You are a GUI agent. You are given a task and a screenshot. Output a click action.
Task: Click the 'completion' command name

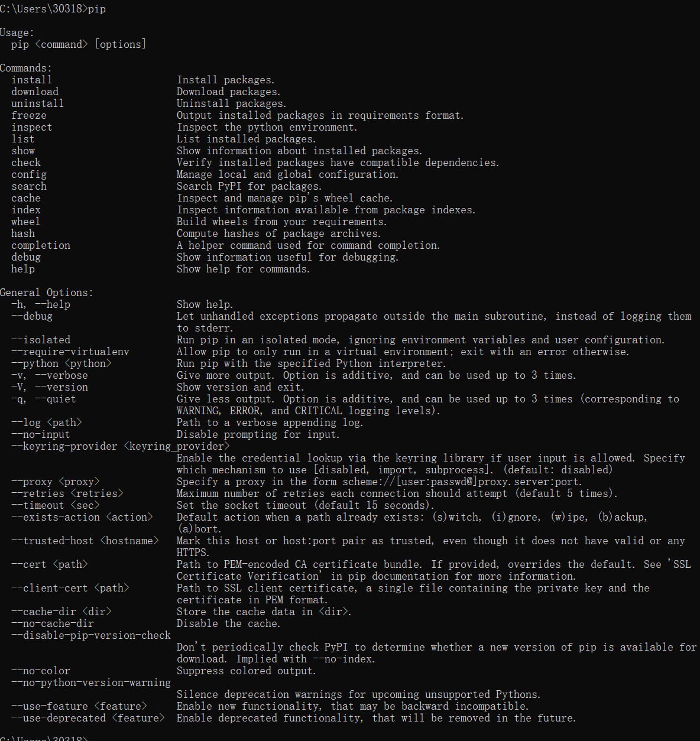pyautogui.click(x=40, y=245)
